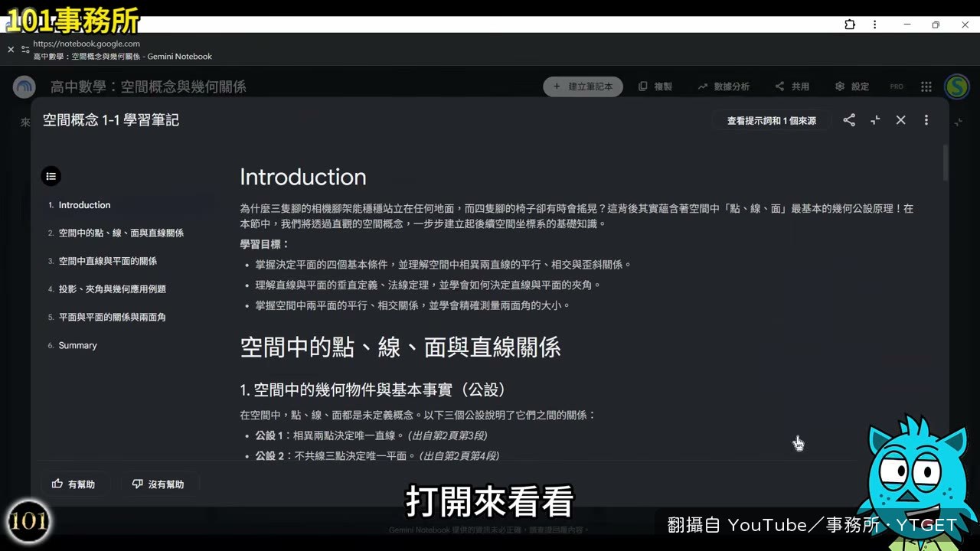
Task: Click the notebook.google.com address text
Action: [87, 44]
